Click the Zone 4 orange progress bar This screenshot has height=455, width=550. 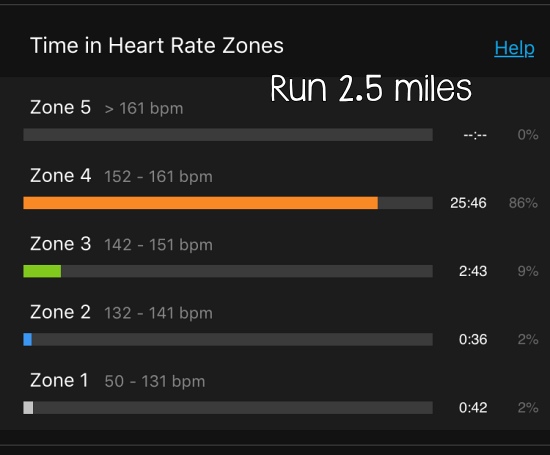click(x=201, y=203)
